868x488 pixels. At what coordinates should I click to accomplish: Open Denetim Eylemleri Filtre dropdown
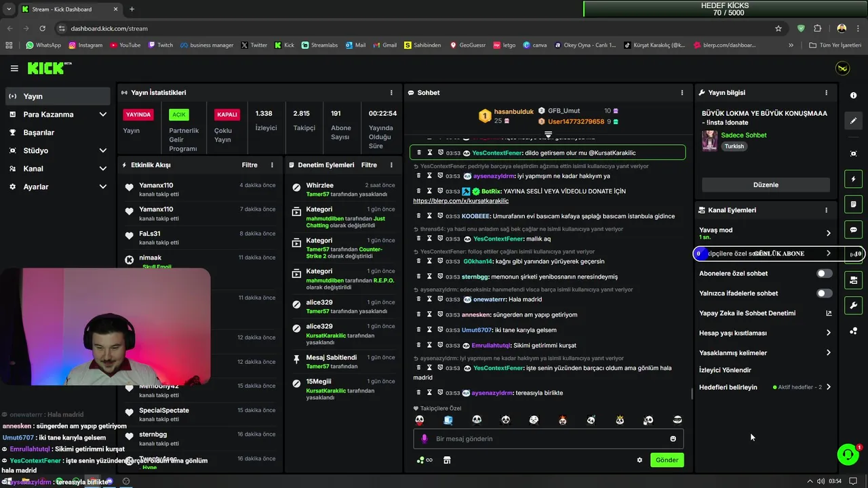tap(369, 165)
